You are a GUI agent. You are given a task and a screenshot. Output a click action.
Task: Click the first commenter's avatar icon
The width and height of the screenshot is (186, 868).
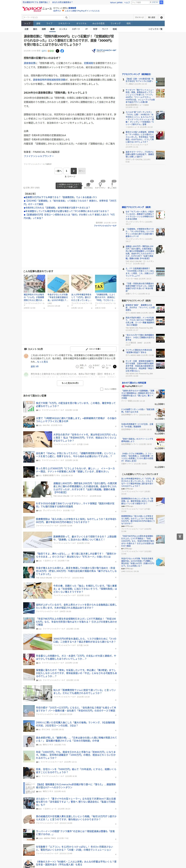(x=26, y=356)
